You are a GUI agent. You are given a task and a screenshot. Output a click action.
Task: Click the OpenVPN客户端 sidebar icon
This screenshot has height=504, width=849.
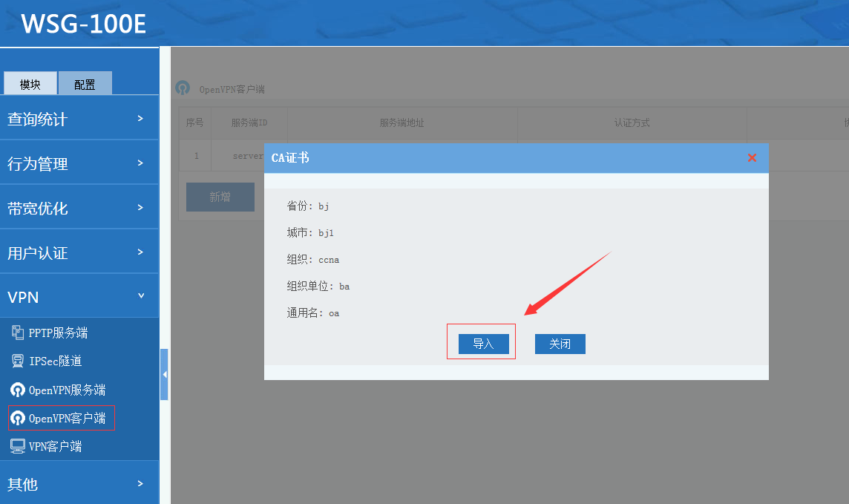18,419
